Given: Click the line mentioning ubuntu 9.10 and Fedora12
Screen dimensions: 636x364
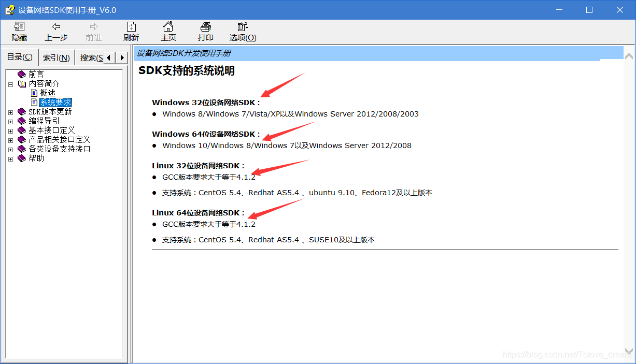Looking at the screenshot, I should pyautogui.click(x=297, y=193).
